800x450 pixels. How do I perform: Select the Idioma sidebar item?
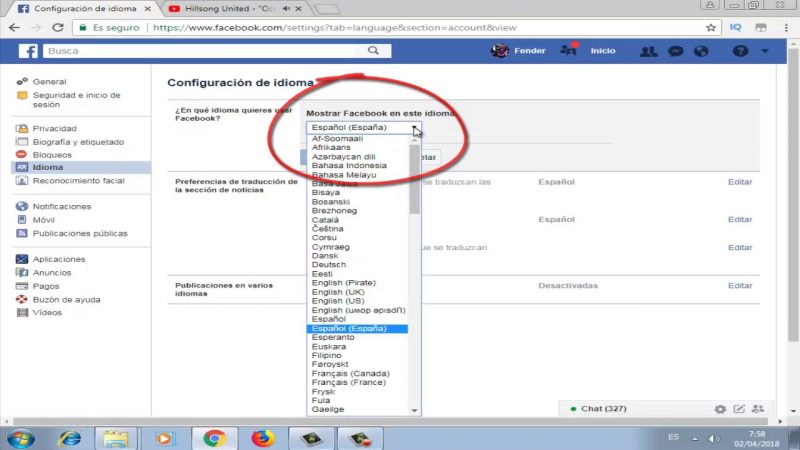[81, 167]
